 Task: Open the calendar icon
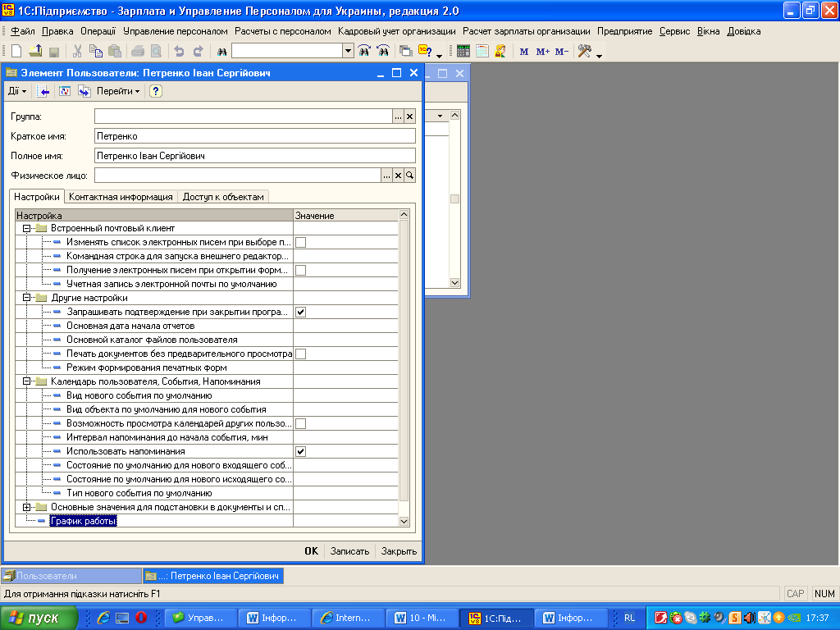click(x=482, y=51)
